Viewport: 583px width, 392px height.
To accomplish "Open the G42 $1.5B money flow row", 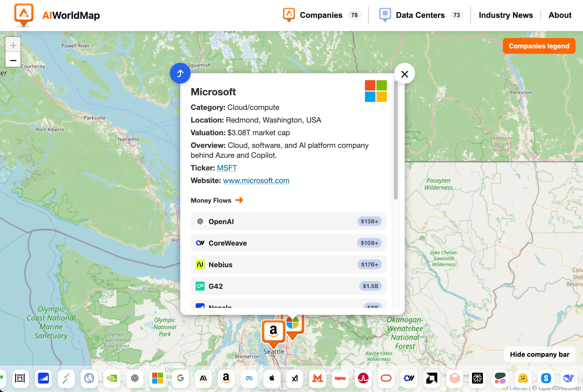I will click(289, 286).
